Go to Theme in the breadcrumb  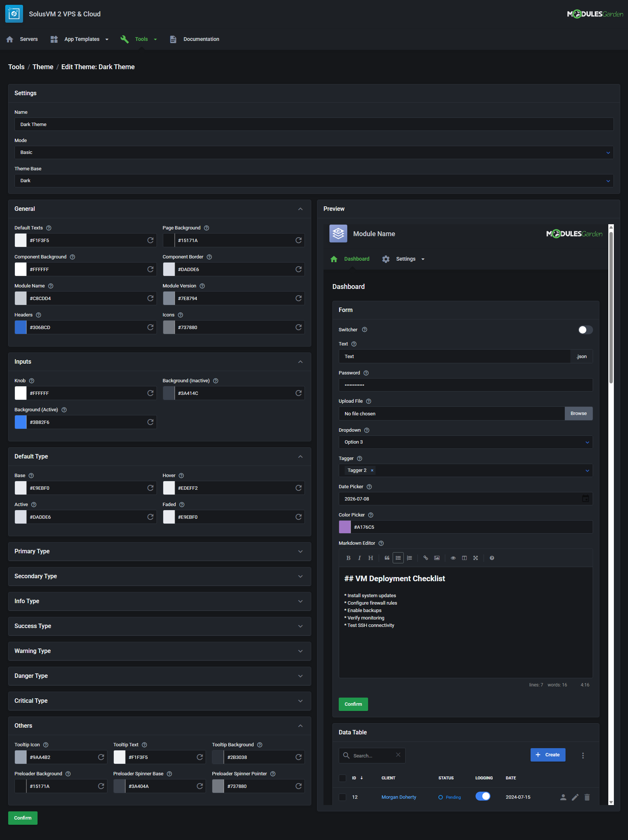pyautogui.click(x=43, y=67)
